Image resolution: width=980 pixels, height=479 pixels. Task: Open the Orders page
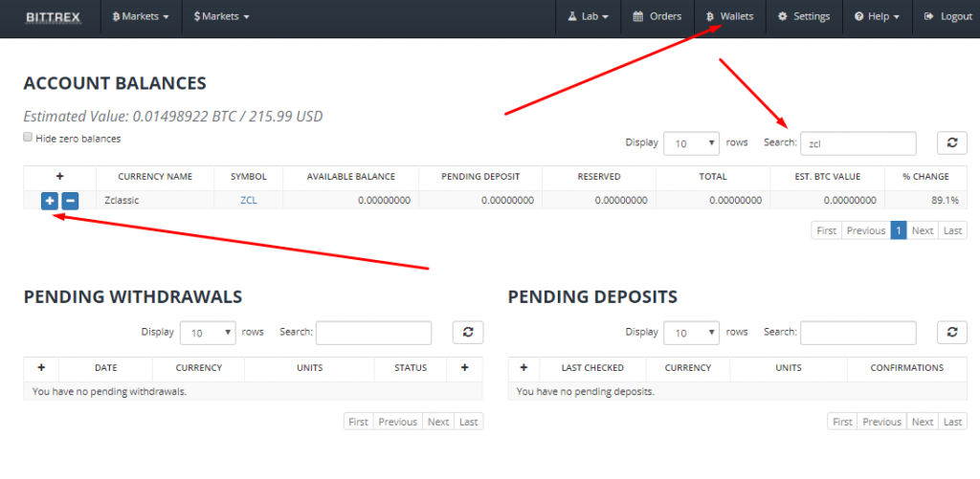click(657, 17)
